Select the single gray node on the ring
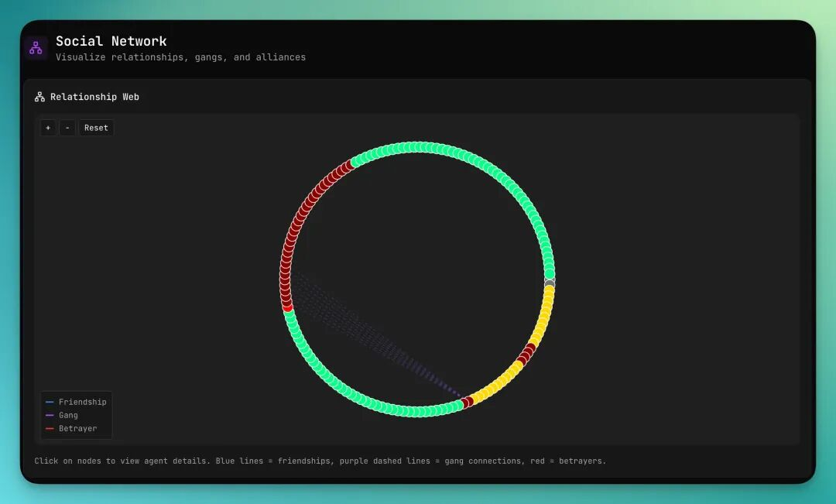 point(550,283)
